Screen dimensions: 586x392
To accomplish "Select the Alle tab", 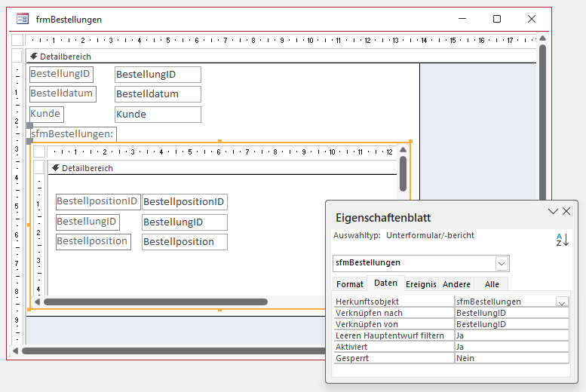I will pyautogui.click(x=492, y=284).
